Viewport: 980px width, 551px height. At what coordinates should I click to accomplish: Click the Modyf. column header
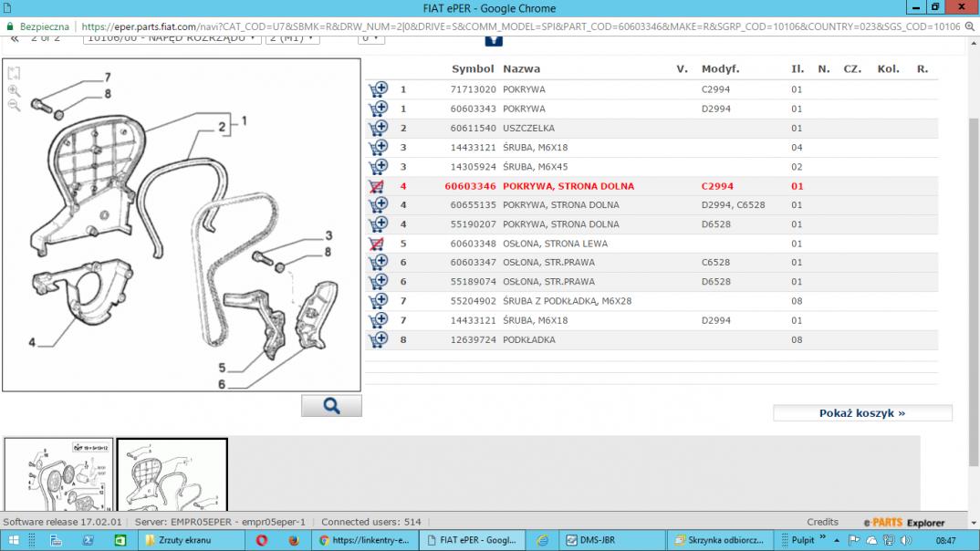720,68
